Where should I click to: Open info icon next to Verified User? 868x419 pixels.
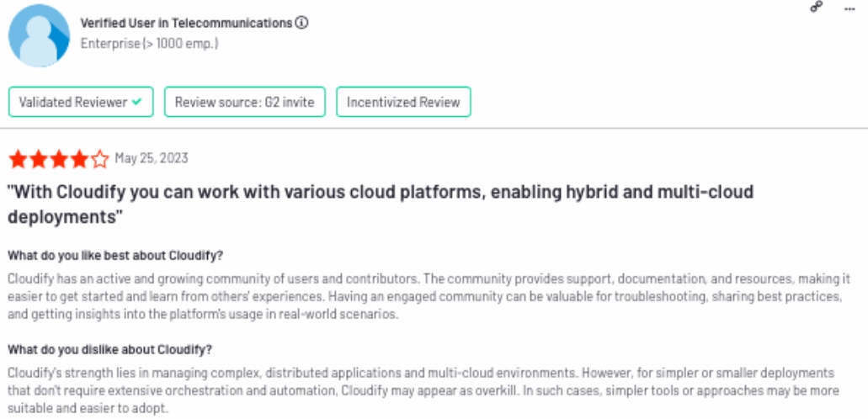click(x=301, y=24)
